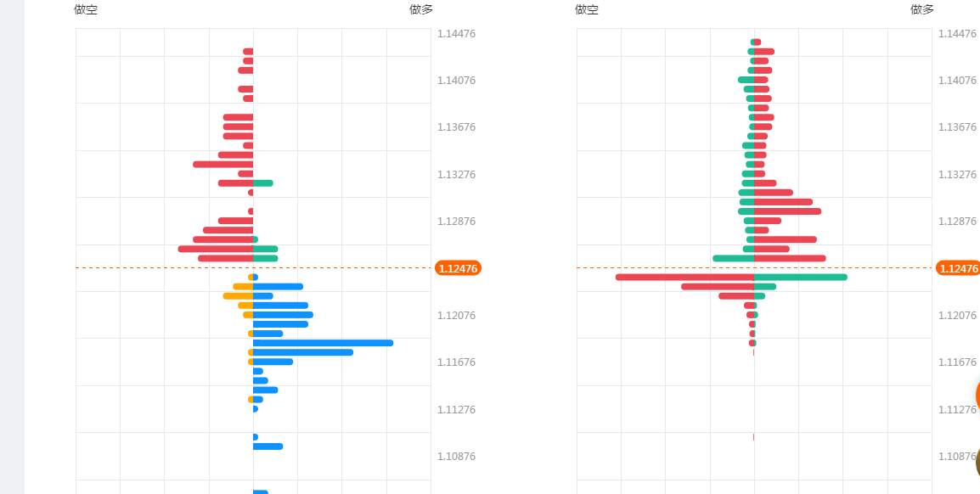Select the longest yellow bar in left chart
Screen dimensions: 980x494
click(x=238, y=296)
